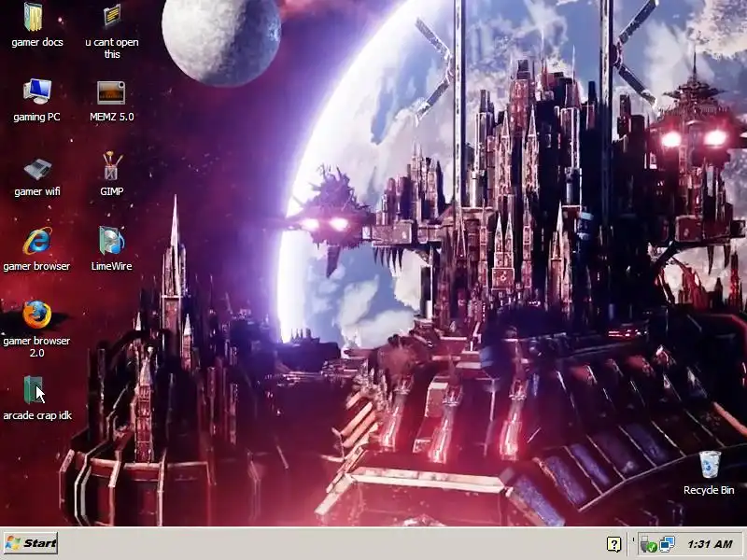Open the Start menu
Screen dimensions: 747x560
tap(31, 543)
